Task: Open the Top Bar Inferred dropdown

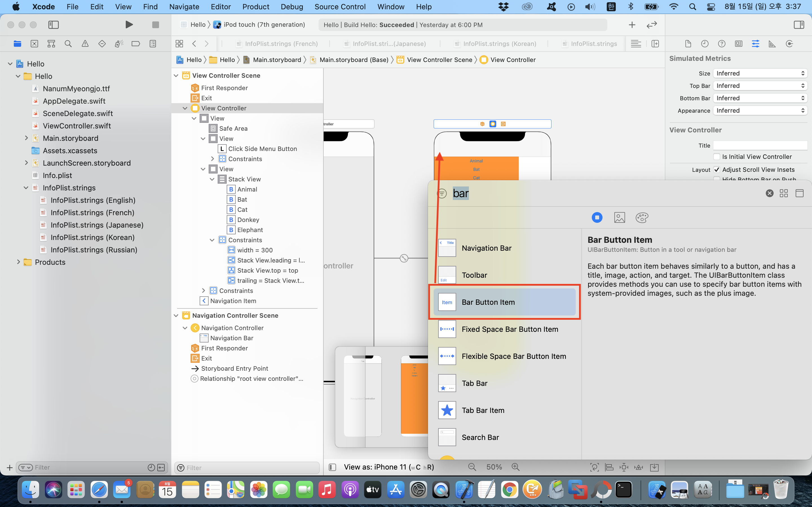Action: click(760, 86)
